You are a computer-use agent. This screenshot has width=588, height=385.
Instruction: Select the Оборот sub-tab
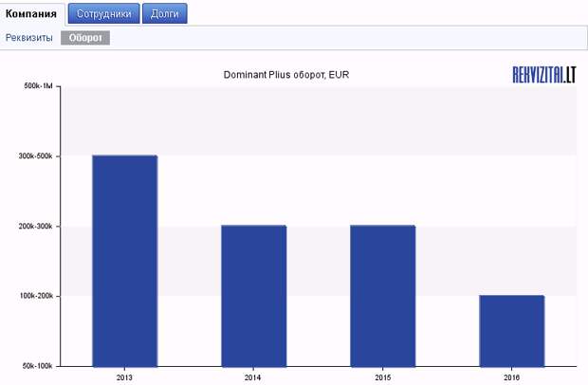click(x=85, y=38)
